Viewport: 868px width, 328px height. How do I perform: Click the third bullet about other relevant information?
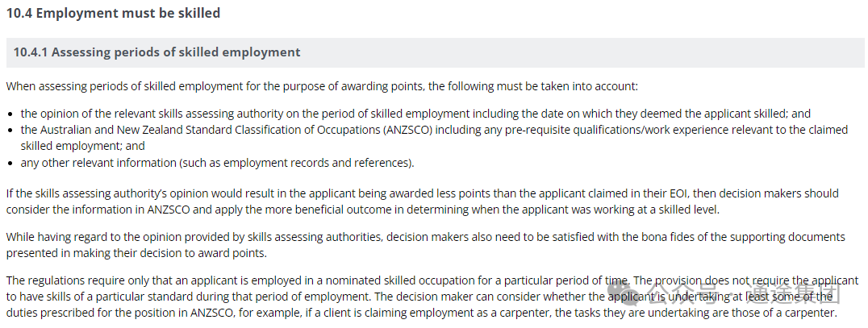coord(217,163)
